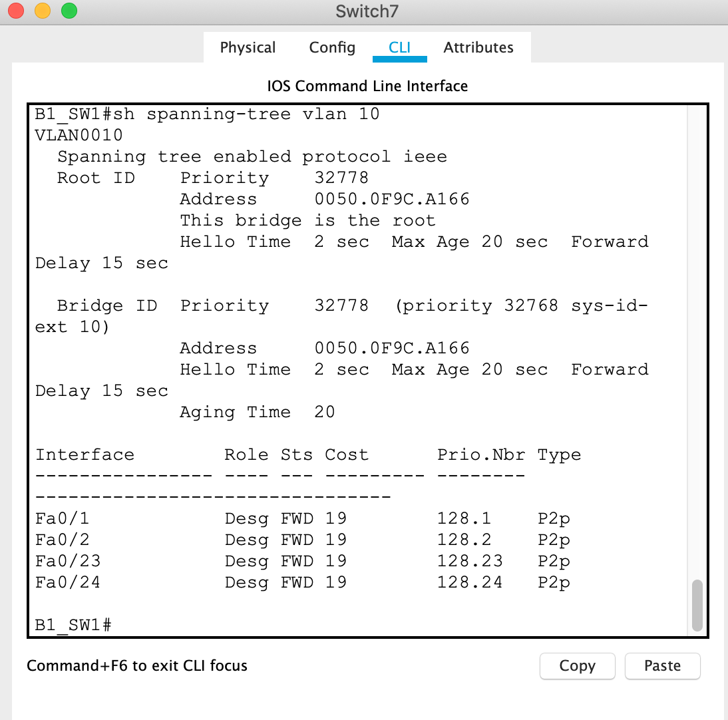Click the CLI vertical scrollbar thumb
Viewport: 728px width, 720px height.
point(697,605)
